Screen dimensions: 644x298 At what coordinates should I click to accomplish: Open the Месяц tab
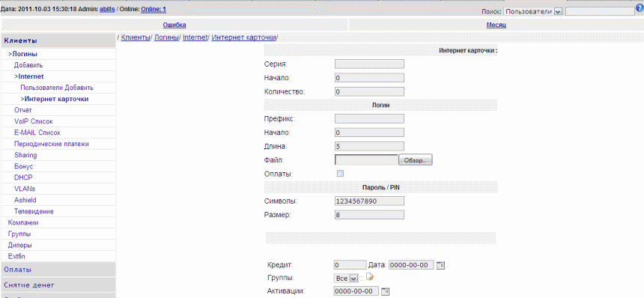tap(496, 25)
